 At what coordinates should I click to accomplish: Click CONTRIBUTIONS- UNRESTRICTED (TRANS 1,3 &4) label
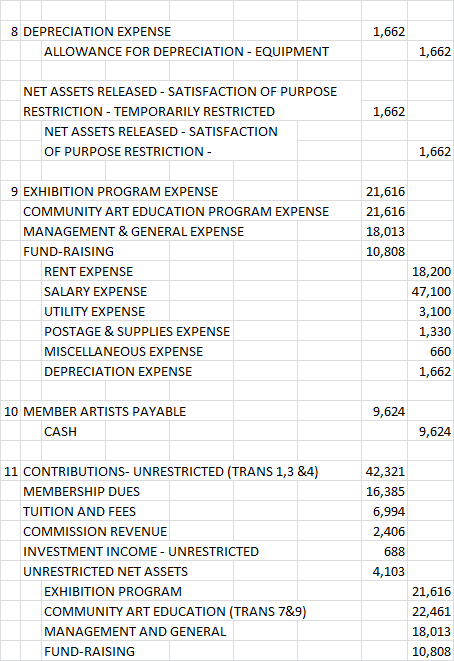171,471
